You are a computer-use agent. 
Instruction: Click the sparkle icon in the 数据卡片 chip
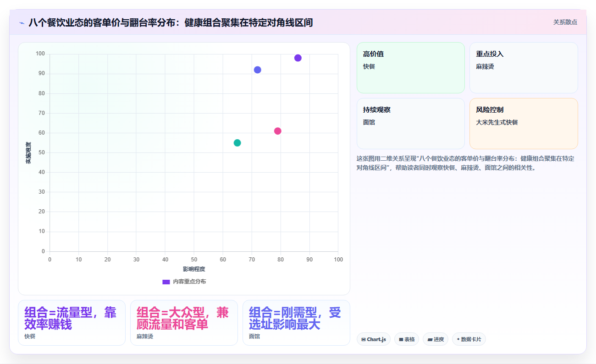point(458,339)
